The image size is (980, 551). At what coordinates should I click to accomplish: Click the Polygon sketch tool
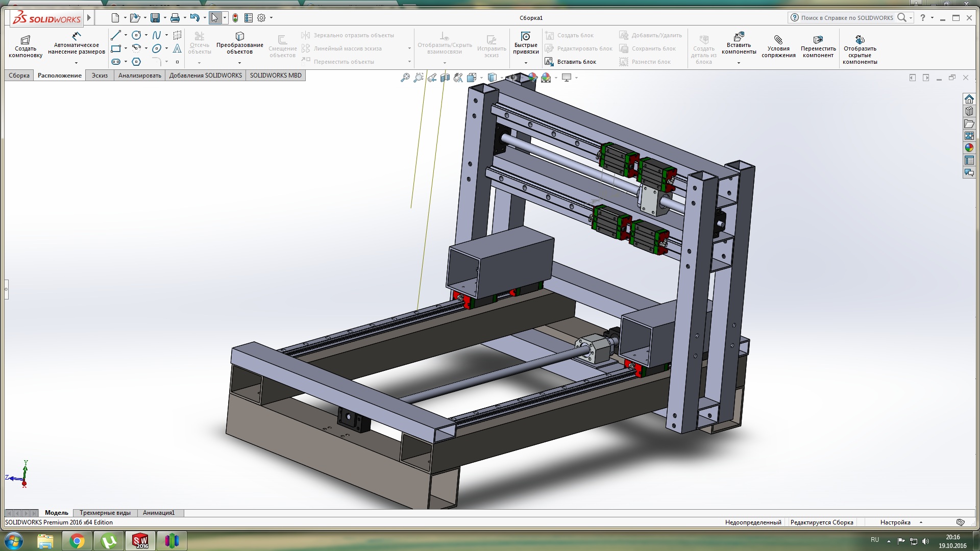[x=136, y=62]
